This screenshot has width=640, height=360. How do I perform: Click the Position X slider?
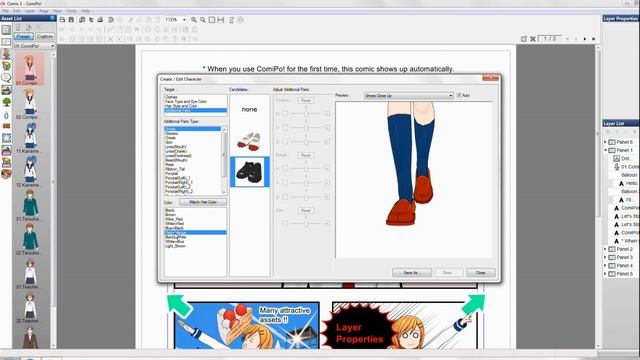[x=306, y=113]
